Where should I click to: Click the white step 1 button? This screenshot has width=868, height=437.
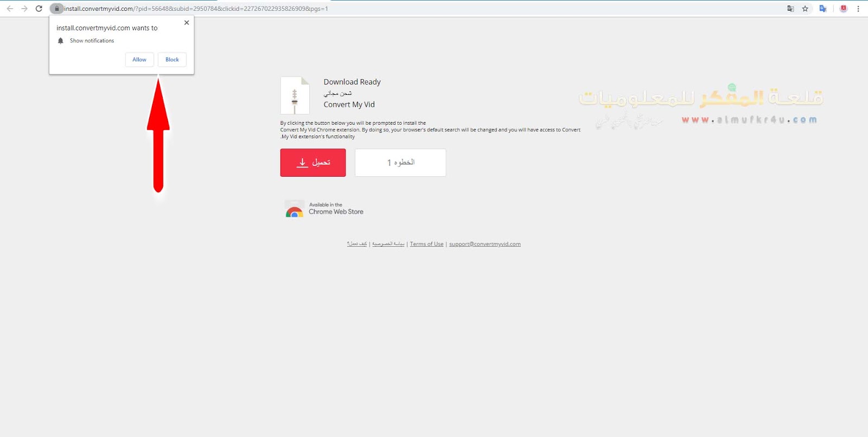400,163
